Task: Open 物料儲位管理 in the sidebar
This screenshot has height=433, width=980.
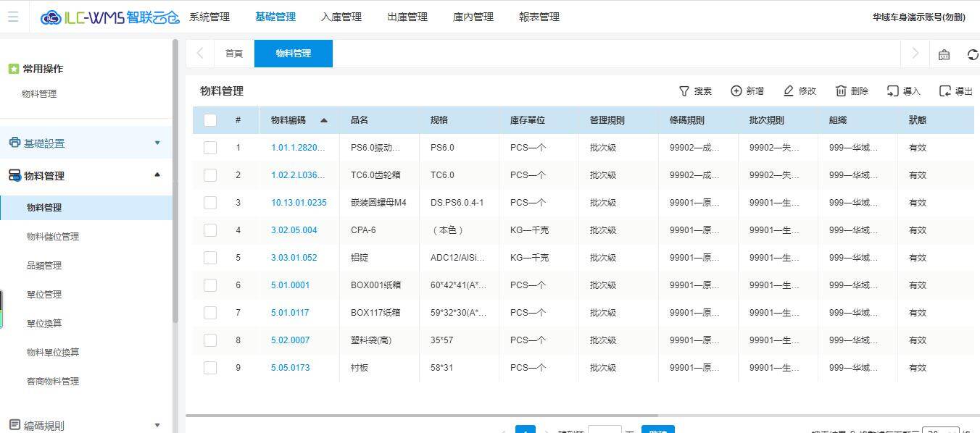Action: [53, 237]
